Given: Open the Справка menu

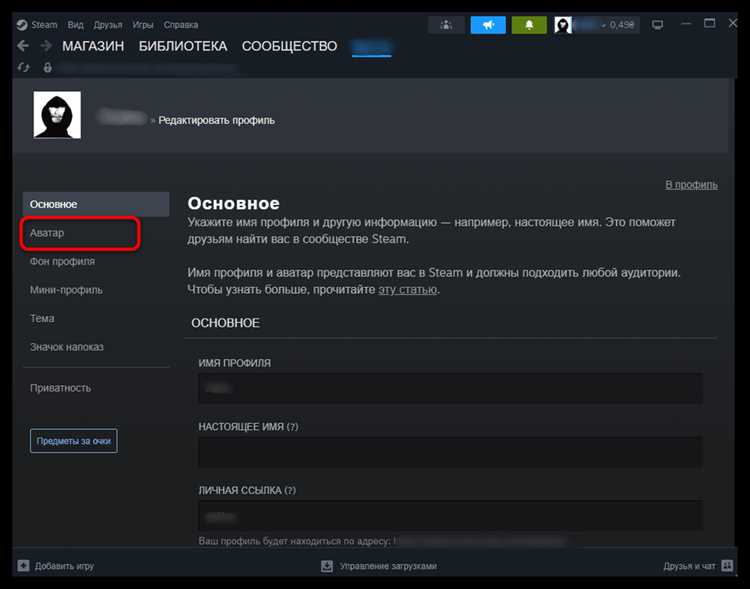Looking at the screenshot, I should click(181, 25).
